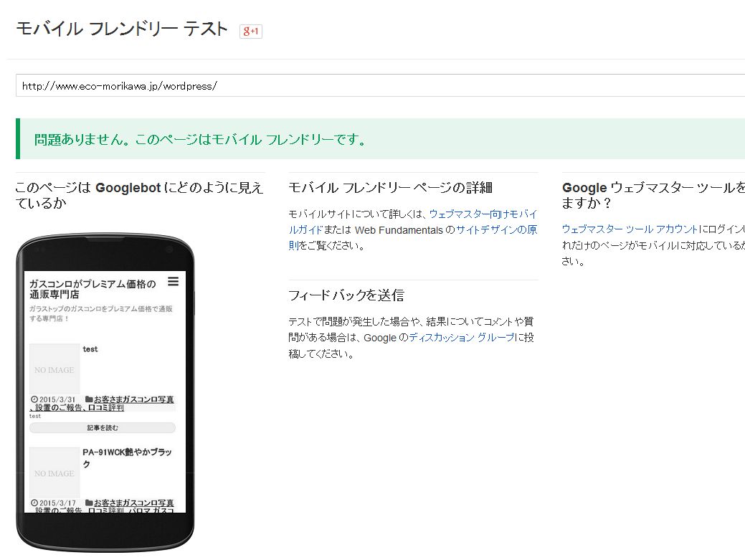The image size is (745, 560).
Task: Click the first NO IMAGE thumbnail for test
Action: [x=54, y=369]
